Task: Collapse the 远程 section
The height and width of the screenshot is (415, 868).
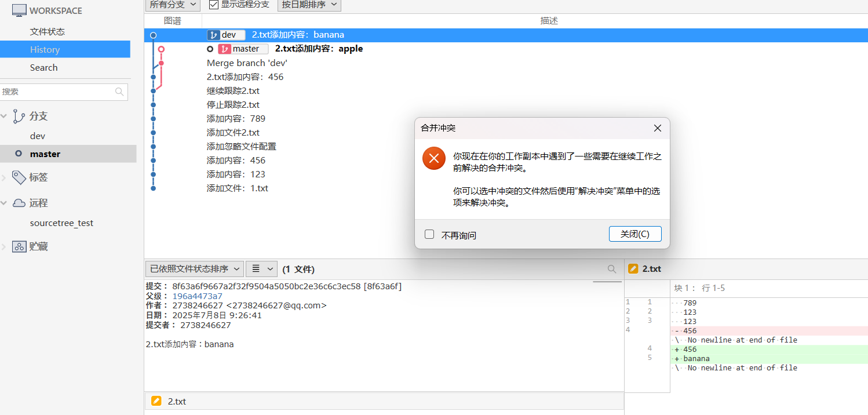Action: [x=5, y=203]
